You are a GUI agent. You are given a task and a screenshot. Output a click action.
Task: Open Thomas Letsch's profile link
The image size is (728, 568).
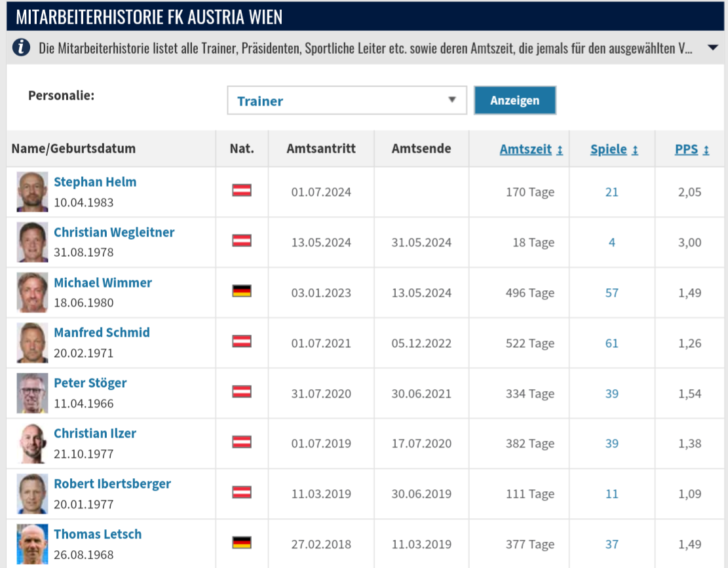coord(98,534)
